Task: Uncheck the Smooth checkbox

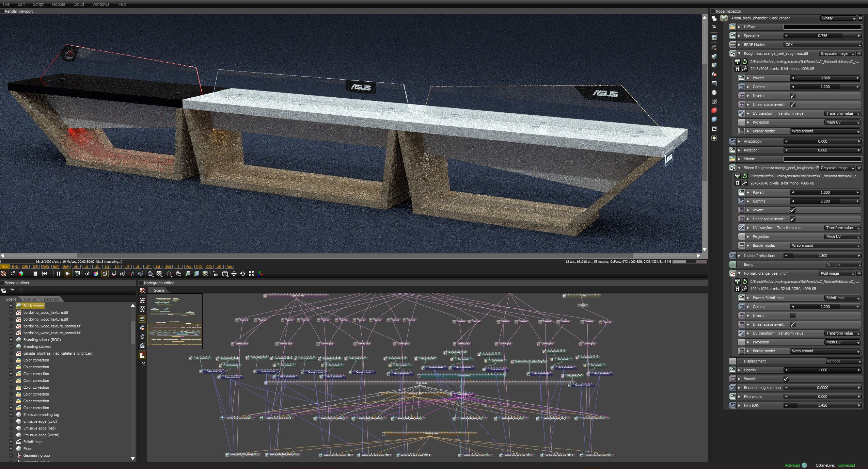Action: (786, 379)
